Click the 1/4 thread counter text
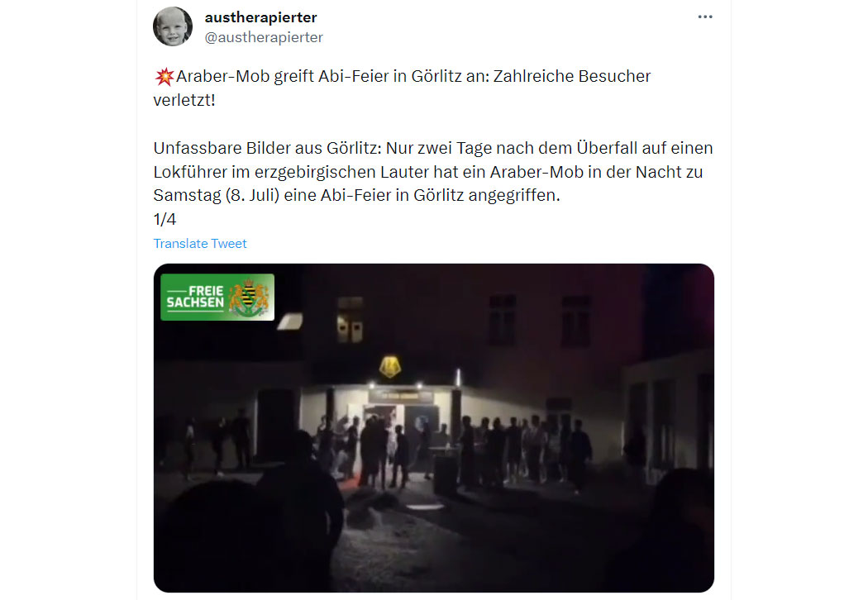This screenshot has width=868, height=600. (x=165, y=220)
